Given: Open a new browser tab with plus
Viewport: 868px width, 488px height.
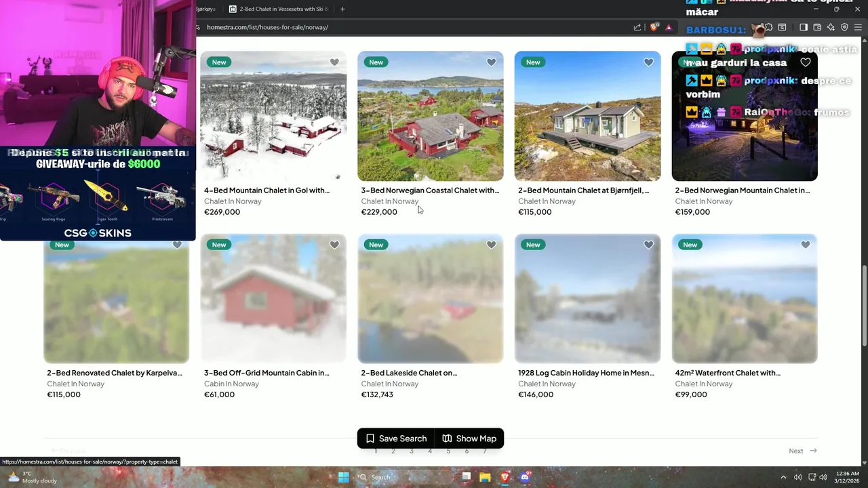Looking at the screenshot, I should [342, 9].
